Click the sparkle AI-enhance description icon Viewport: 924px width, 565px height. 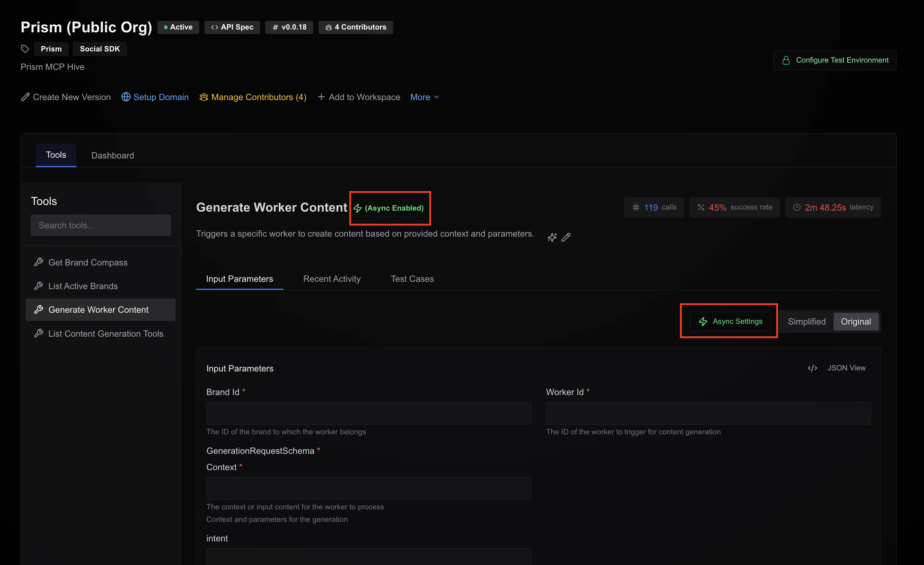click(x=552, y=237)
